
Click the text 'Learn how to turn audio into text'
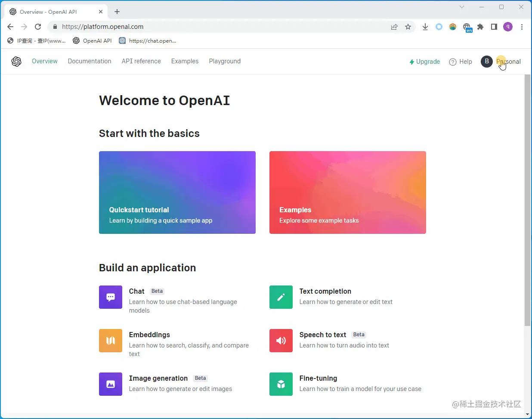point(344,345)
